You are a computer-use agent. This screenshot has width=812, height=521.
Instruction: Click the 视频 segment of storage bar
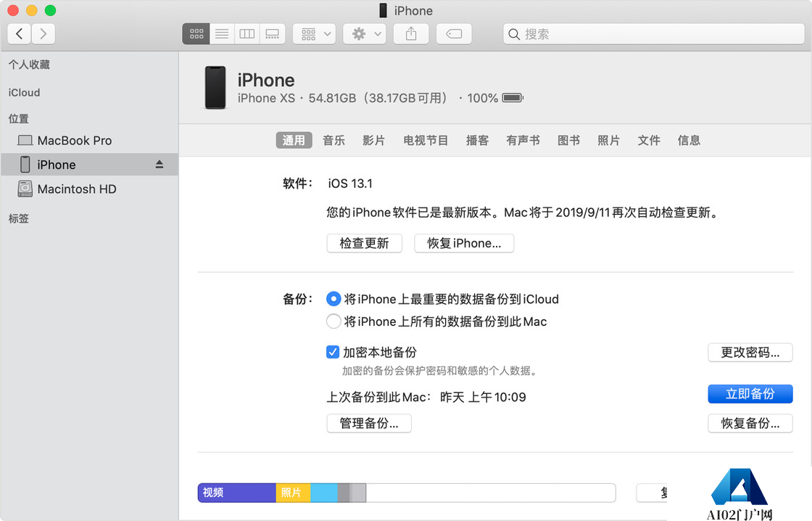pyautogui.click(x=236, y=493)
